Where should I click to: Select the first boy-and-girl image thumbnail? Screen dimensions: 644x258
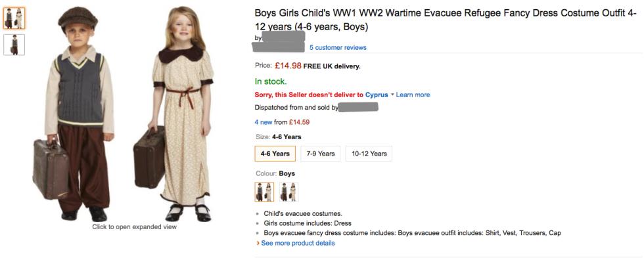(x=14, y=18)
